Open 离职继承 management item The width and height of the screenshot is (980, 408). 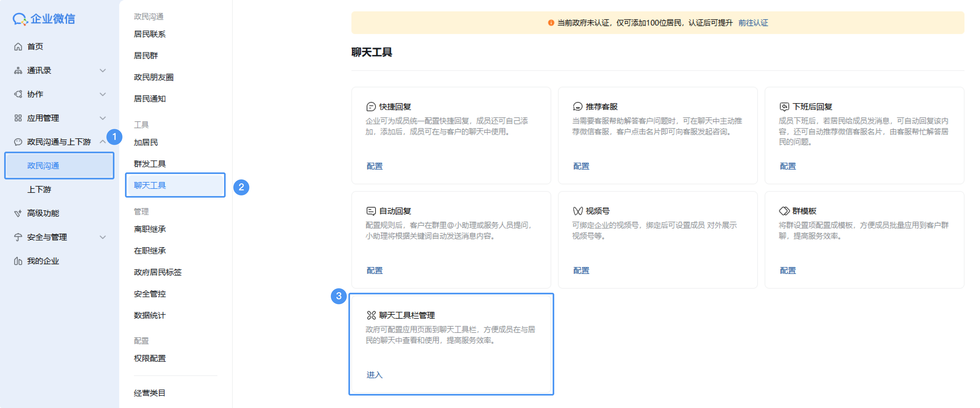(150, 229)
